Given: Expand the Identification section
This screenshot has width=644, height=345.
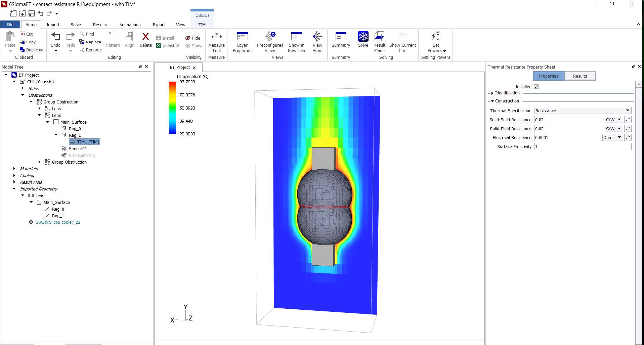Looking at the screenshot, I should point(492,93).
